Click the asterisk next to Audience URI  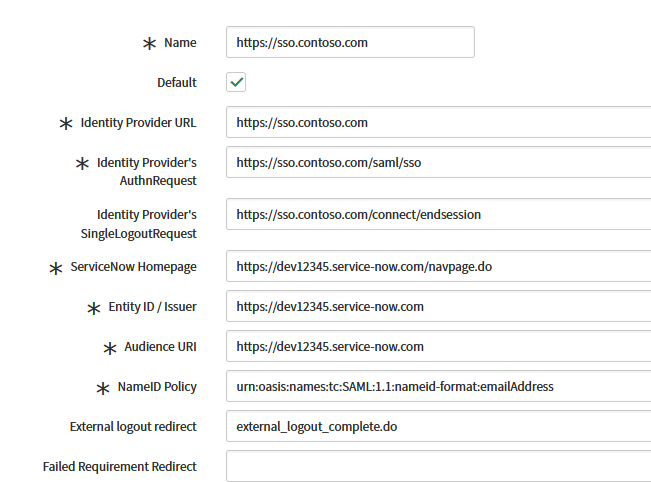pos(110,348)
